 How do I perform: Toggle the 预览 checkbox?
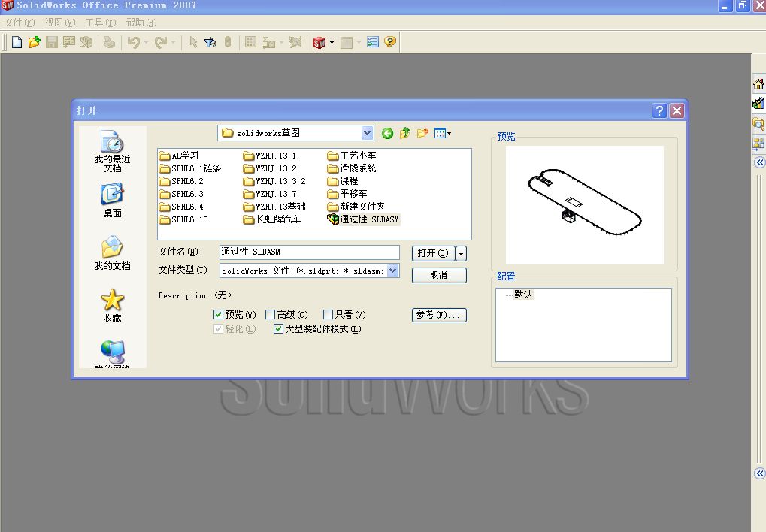point(218,314)
